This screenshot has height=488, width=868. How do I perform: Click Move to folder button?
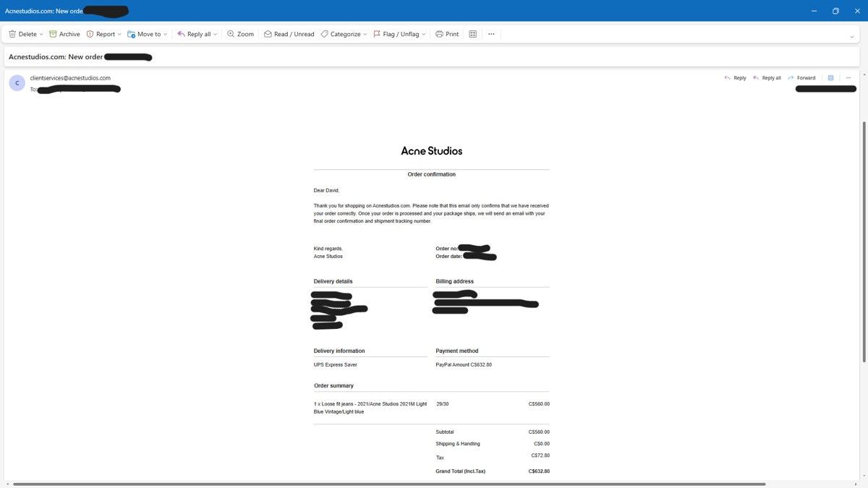[x=144, y=34]
